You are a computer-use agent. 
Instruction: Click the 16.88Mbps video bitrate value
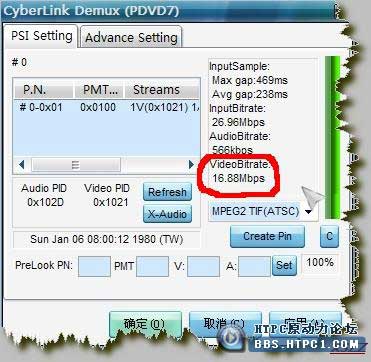[x=238, y=178]
